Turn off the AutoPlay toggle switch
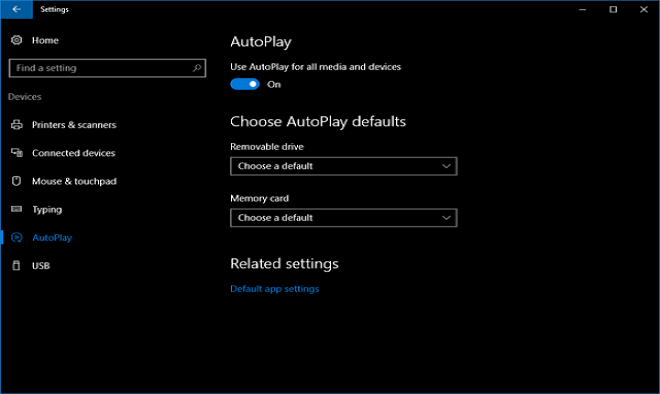Image resolution: width=660 pixels, height=394 pixels. [x=245, y=84]
